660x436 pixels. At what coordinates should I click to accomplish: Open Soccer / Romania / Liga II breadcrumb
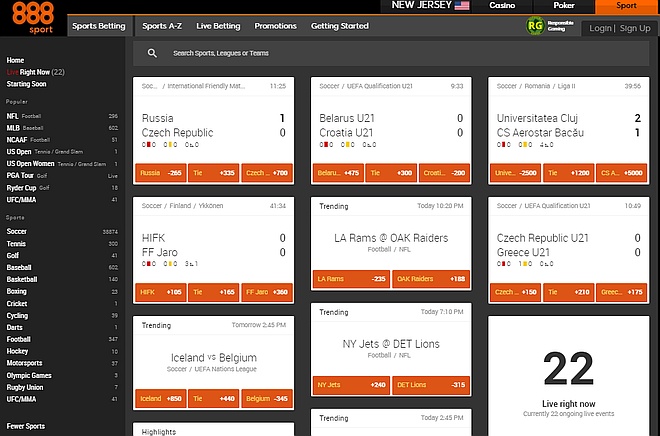(536, 86)
